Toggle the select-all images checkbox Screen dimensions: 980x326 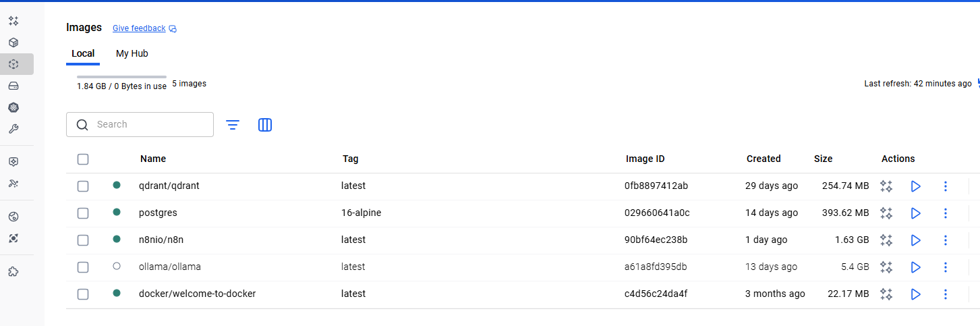(83, 159)
